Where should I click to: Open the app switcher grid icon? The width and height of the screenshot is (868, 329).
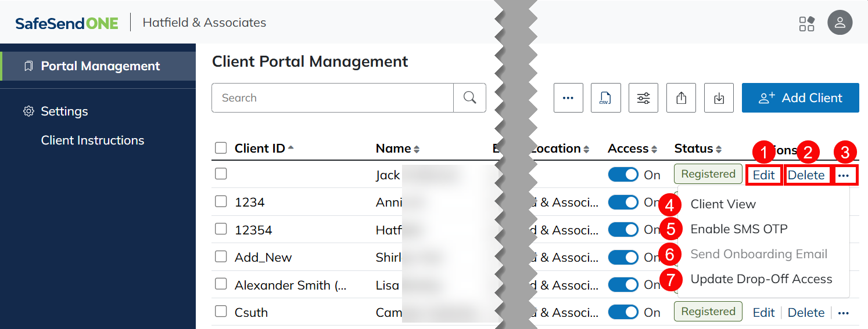click(x=806, y=23)
